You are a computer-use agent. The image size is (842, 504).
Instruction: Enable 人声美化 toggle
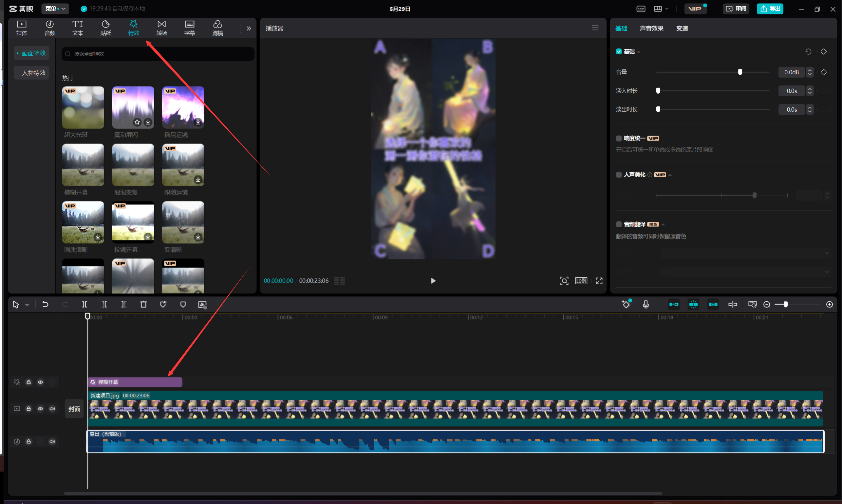coord(618,175)
